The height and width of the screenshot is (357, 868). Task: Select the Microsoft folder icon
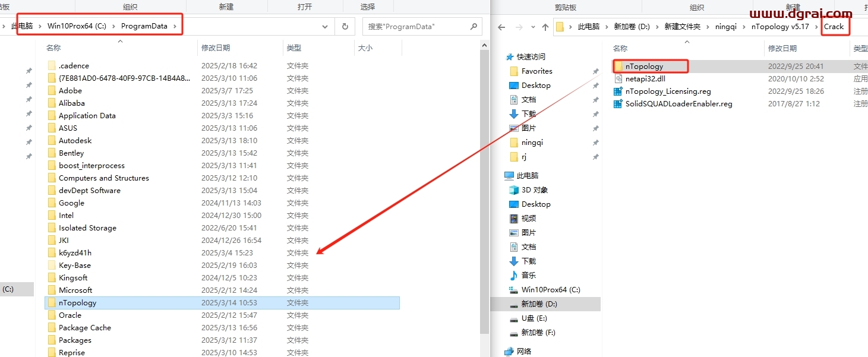click(52, 290)
